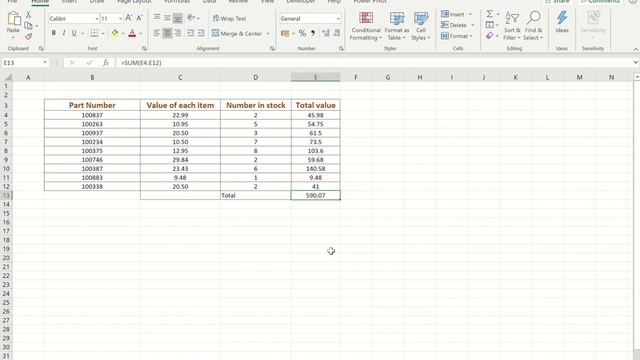This screenshot has height=360, width=640.
Task: Set Middle Align for cell text
Action: tap(167, 18)
